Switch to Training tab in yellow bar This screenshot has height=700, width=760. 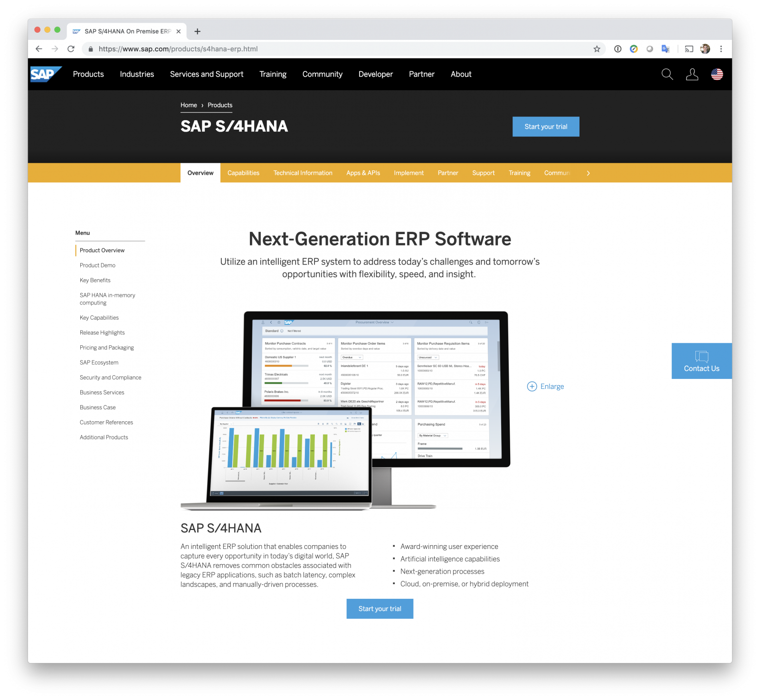tap(520, 173)
